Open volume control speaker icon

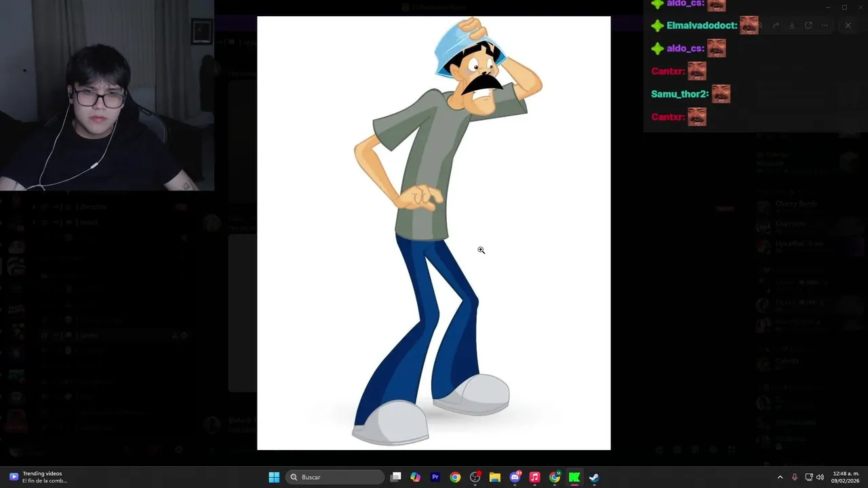pos(820,477)
